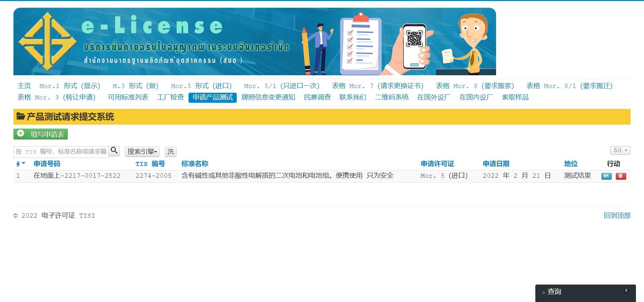Open the 50 rows-per-page dropdown
The height and width of the screenshot is (302, 644).
click(620, 150)
